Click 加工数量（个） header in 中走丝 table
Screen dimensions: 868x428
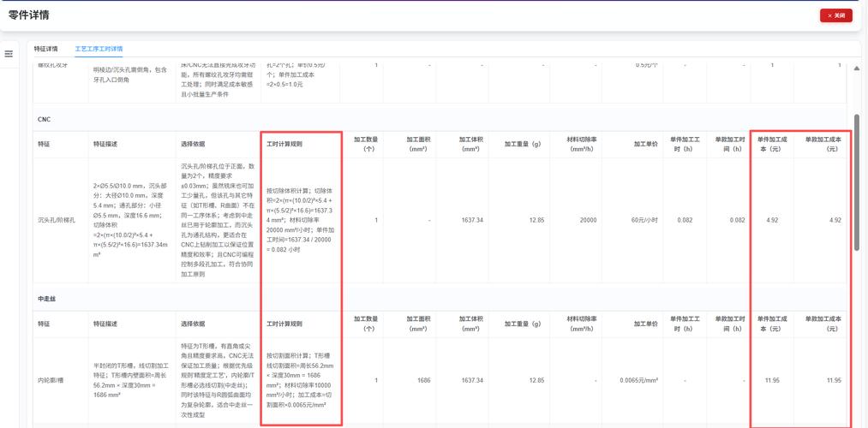pyautogui.click(x=366, y=324)
